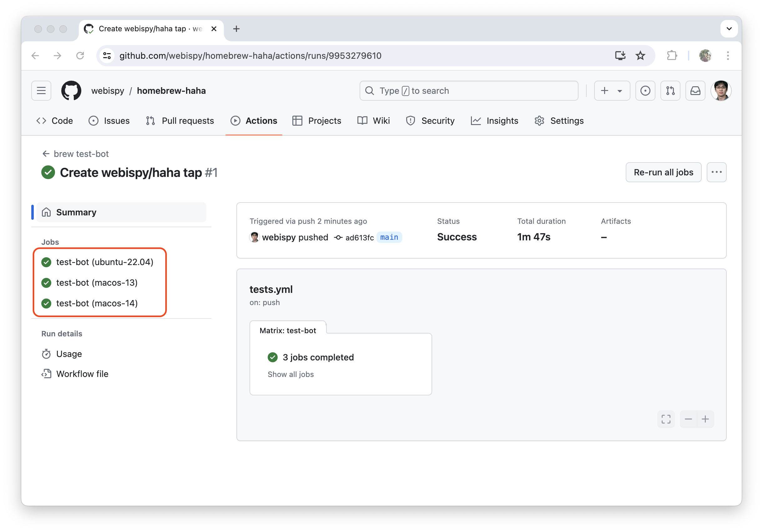Open the test-bot (ubuntu-22.04) job
The image size is (763, 532).
pos(97,262)
